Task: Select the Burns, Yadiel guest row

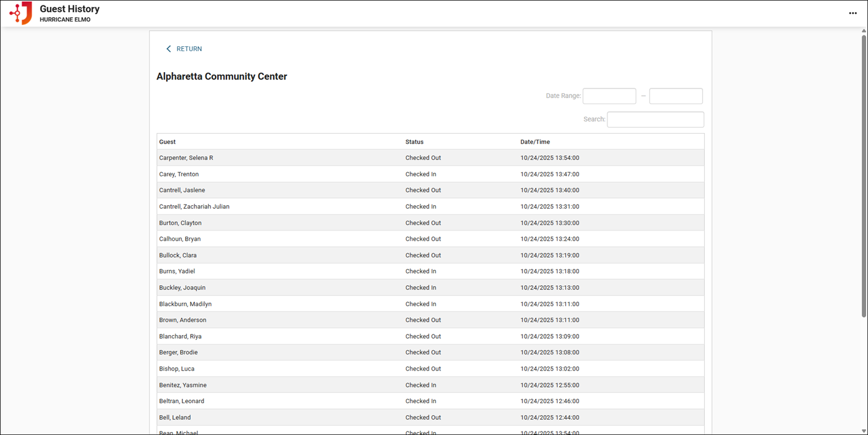Action: pyautogui.click(x=177, y=271)
